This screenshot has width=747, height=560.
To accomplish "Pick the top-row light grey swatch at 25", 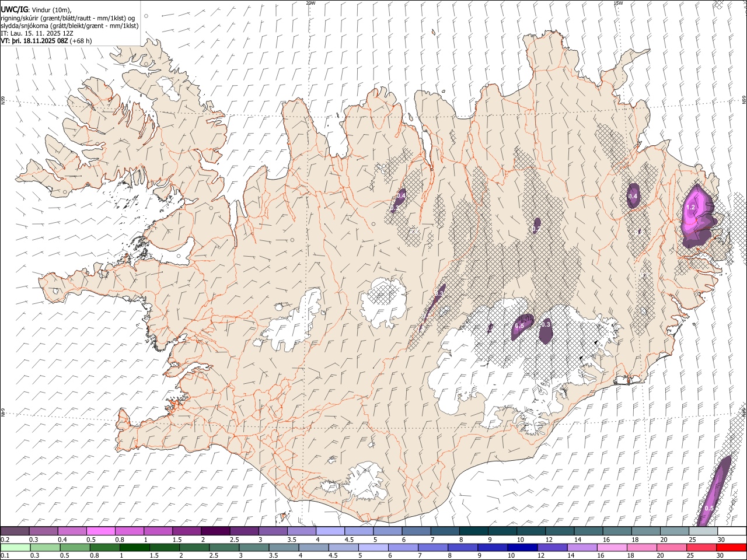I will pos(703,531).
